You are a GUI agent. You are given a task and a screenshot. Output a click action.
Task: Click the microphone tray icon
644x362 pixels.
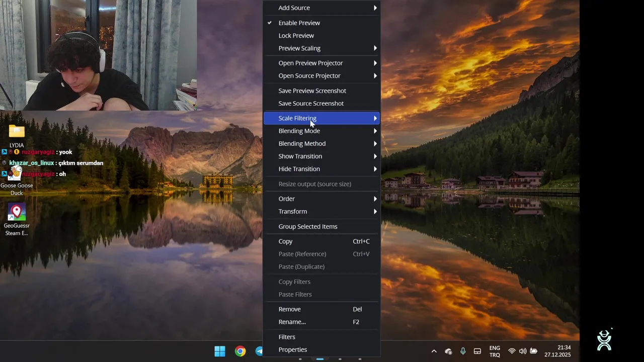click(463, 351)
